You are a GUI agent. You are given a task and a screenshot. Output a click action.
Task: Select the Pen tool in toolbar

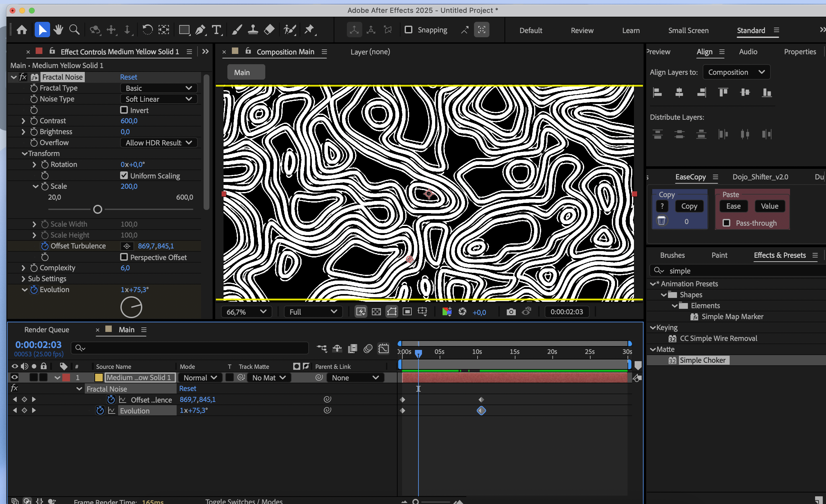click(200, 30)
